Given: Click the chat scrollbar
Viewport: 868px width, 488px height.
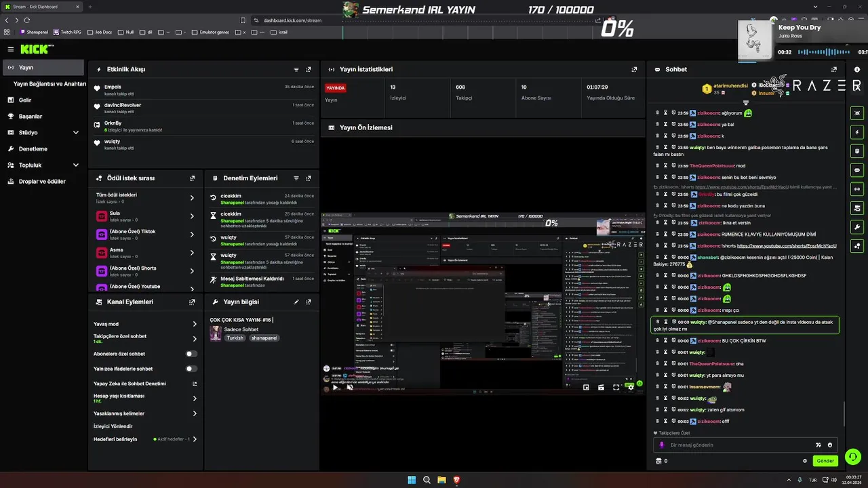Looking at the screenshot, I should tap(845, 413).
